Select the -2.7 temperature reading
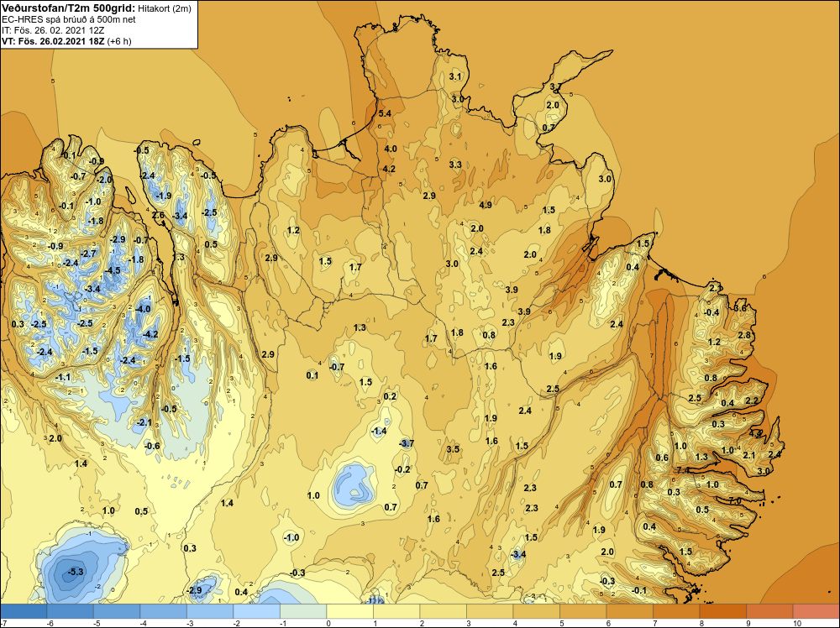Viewport: 840px width, 628px height. tap(88, 254)
